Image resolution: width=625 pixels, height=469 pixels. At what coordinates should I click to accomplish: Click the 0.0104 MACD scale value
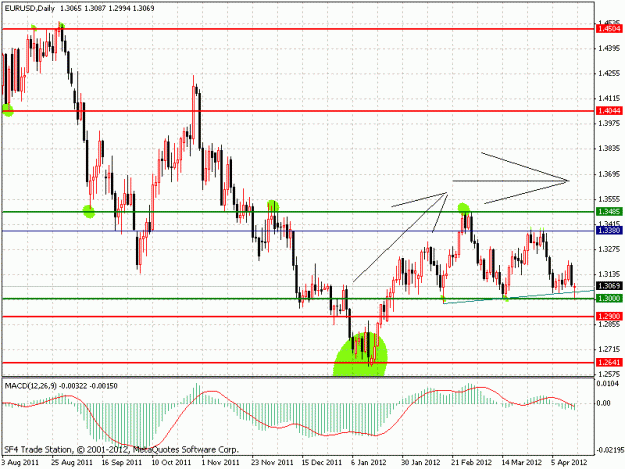(609, 383)
